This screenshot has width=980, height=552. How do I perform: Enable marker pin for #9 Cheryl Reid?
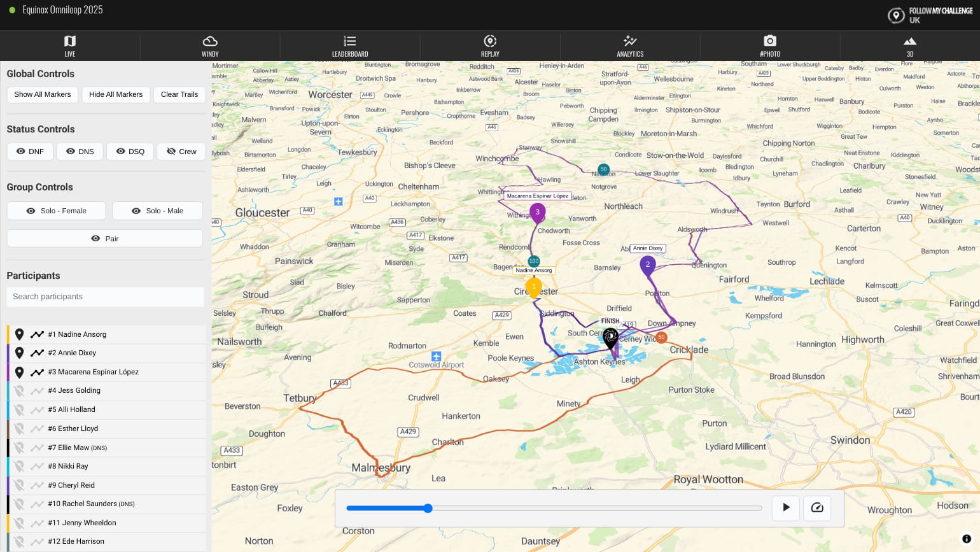click(x=19, y=485)
